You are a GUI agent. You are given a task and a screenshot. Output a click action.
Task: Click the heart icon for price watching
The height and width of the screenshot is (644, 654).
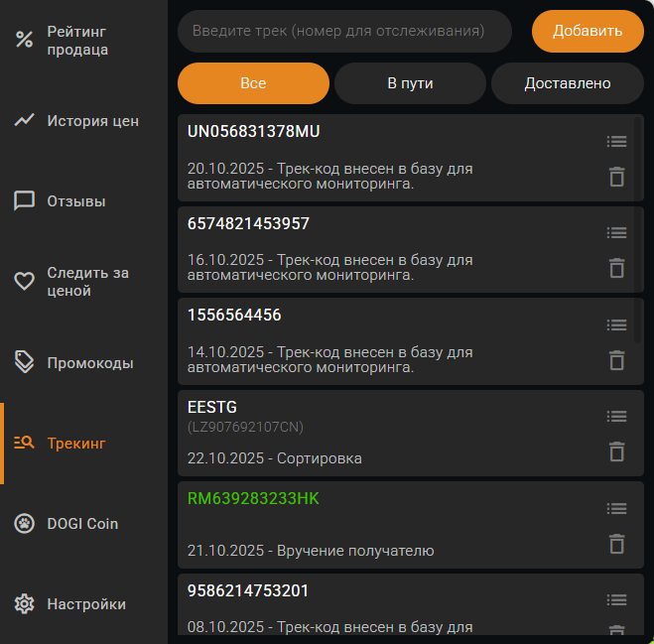coord(24,281)
